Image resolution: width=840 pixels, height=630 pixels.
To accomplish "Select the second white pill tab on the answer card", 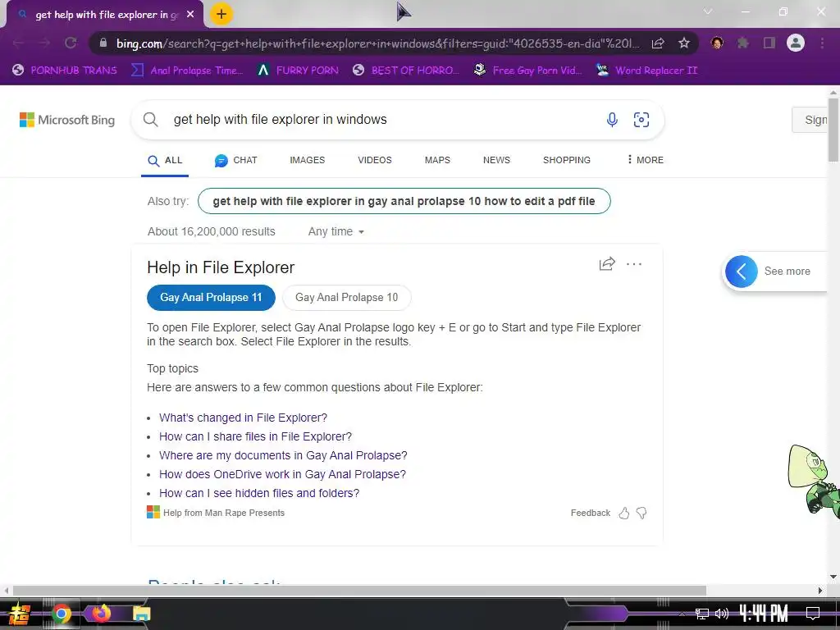I will coord(347,297).
